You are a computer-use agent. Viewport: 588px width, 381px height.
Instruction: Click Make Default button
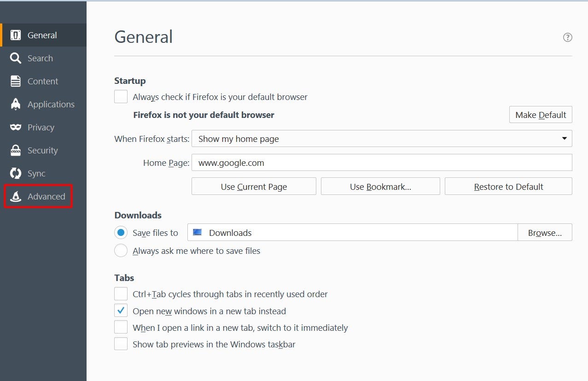click(541, 115)
